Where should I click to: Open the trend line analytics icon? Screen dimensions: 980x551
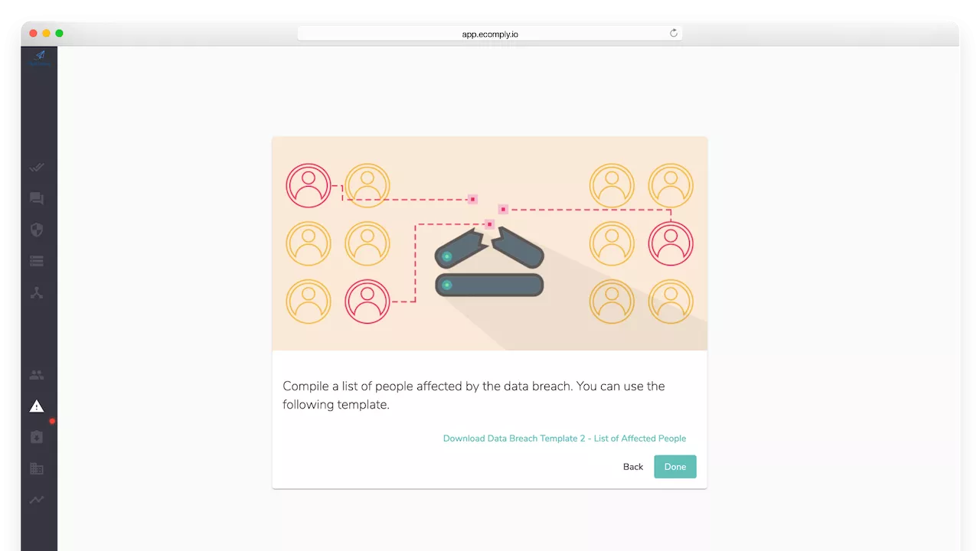pyautogui.click(x=37, y=500)
